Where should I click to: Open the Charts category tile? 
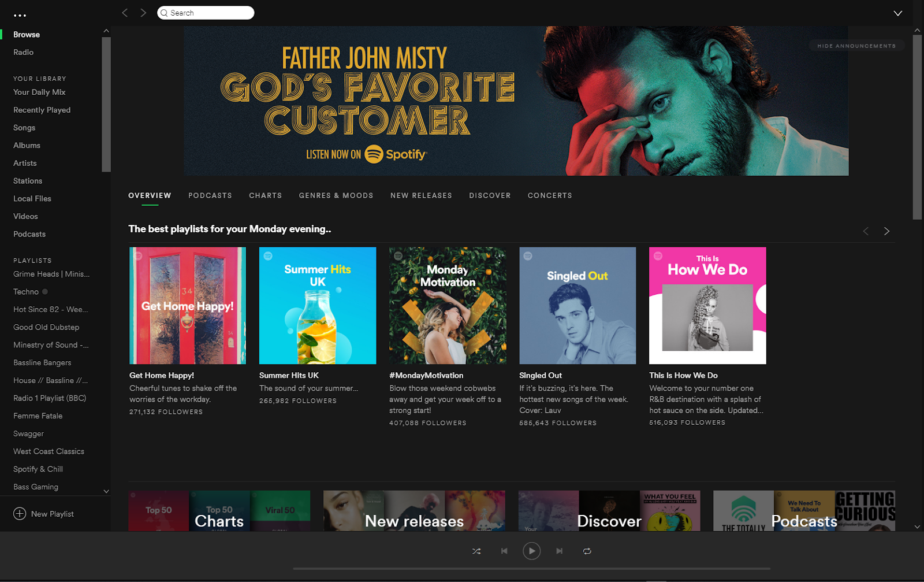219,511
